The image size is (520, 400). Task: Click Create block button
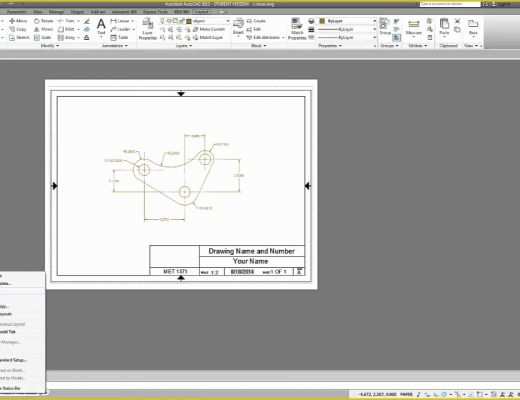click(256, 21)
